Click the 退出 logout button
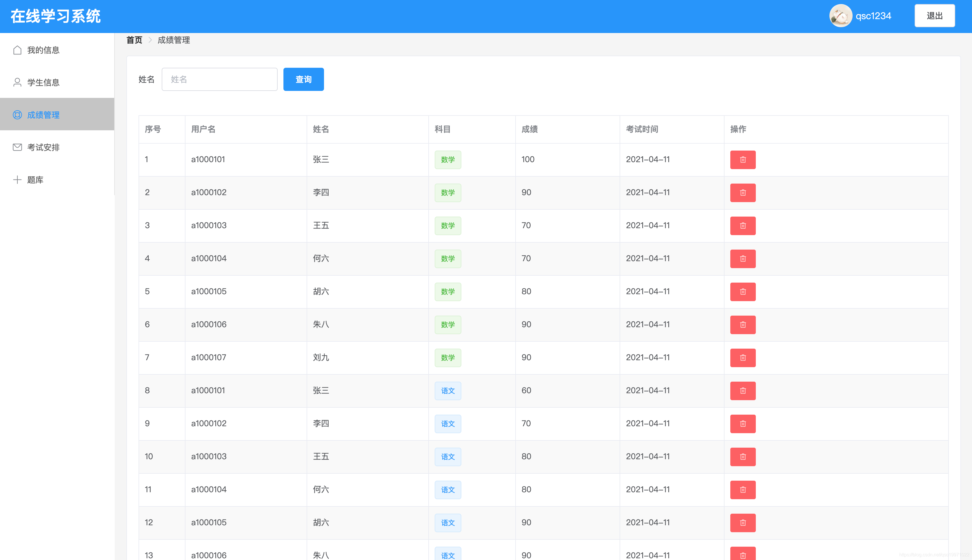Viewport: 972px width, 560px height. 934,16
